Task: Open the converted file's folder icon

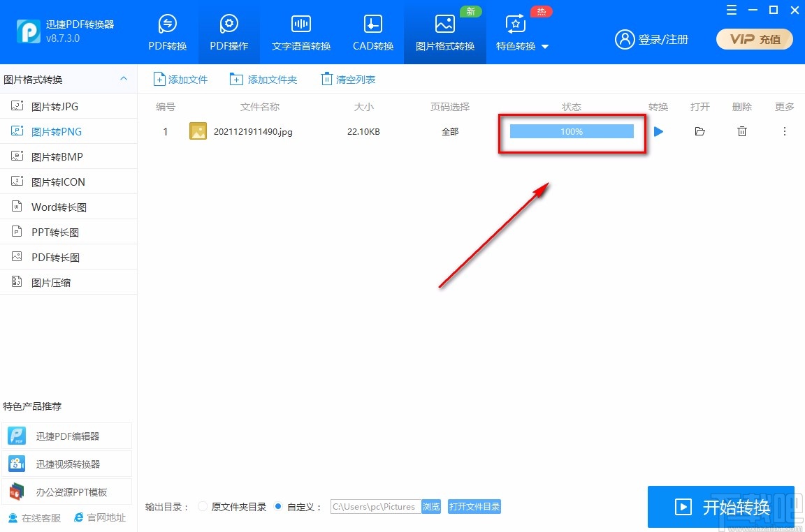Action: tap(700, 131)
